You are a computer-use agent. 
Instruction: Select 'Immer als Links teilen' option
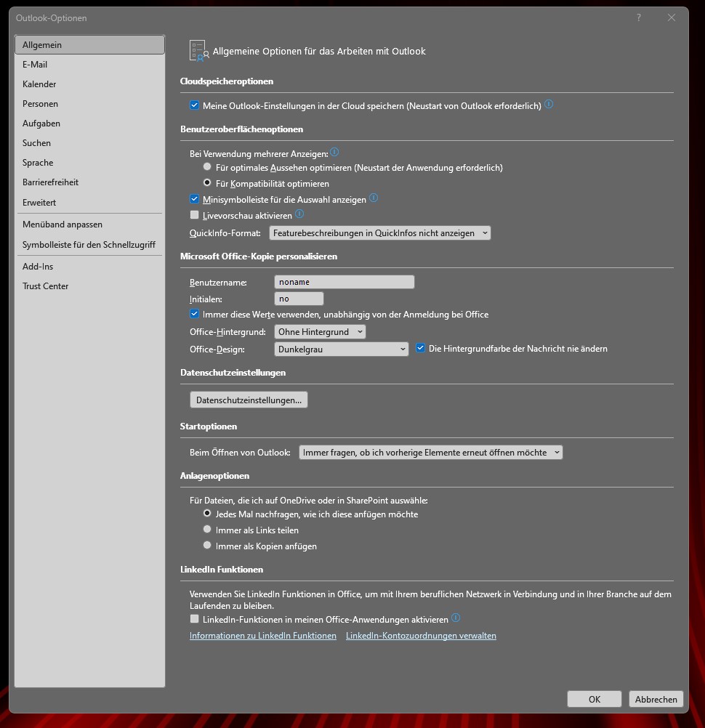point(207,529)
